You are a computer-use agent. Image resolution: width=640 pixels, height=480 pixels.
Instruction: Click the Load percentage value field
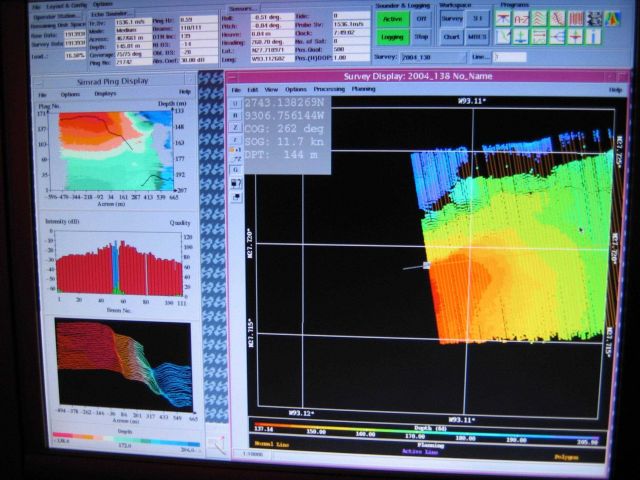click(75, 56)
